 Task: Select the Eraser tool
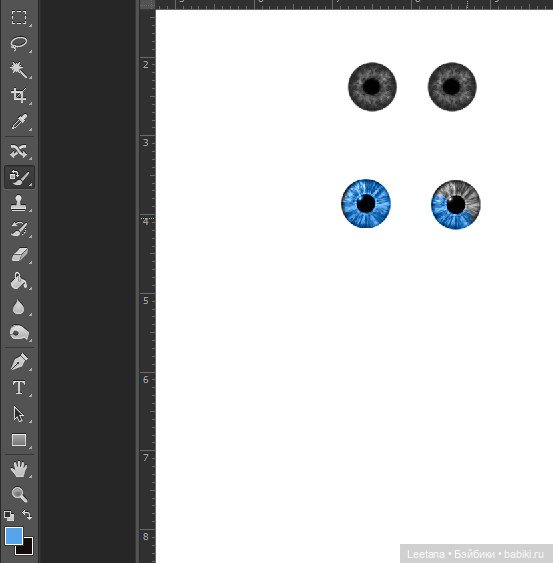tap(19, 255)
